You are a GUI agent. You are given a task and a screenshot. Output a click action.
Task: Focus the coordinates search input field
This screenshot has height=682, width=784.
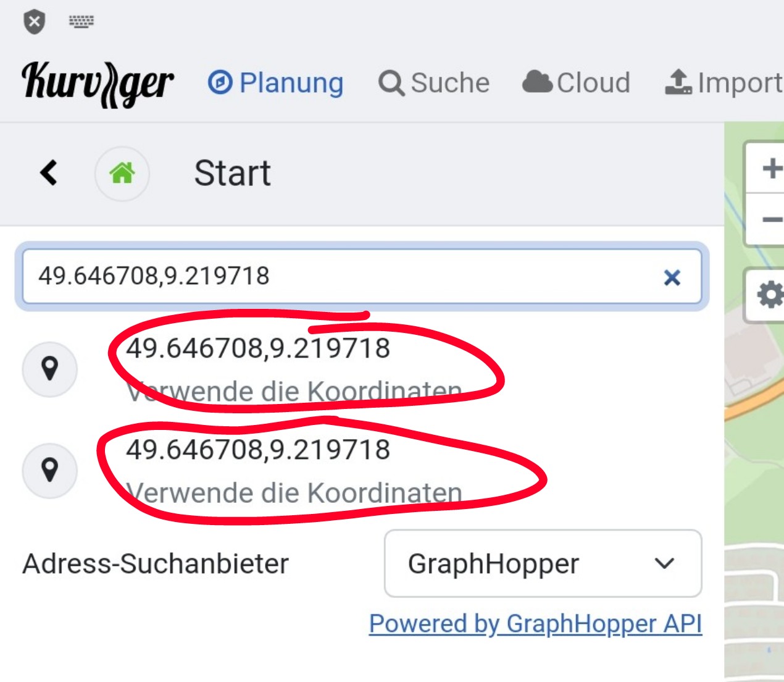(340, 276)
